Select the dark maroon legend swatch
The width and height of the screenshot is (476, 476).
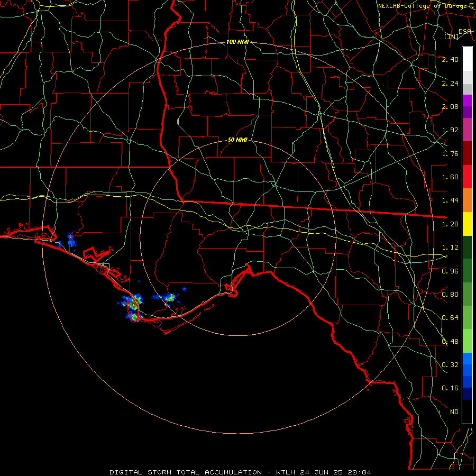pyautogui.click(x=467, y=153)
